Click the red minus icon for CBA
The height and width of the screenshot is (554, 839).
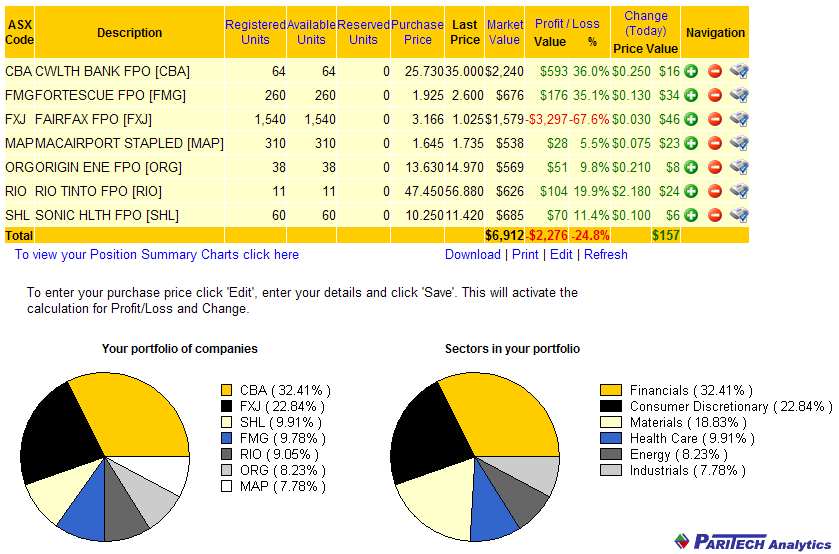[715, 71]
